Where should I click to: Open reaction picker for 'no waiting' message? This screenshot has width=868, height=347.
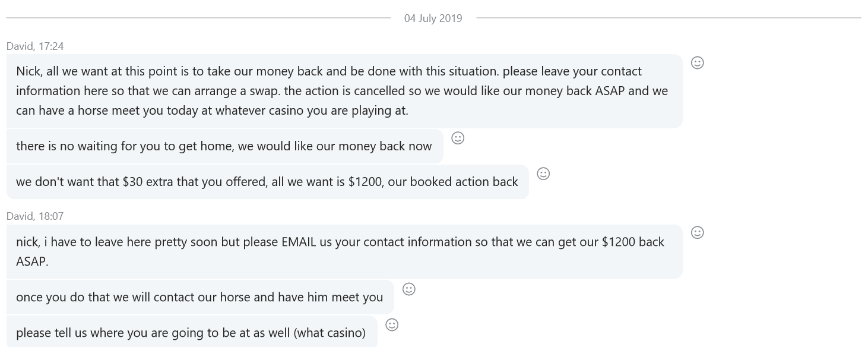pos(458,138)
